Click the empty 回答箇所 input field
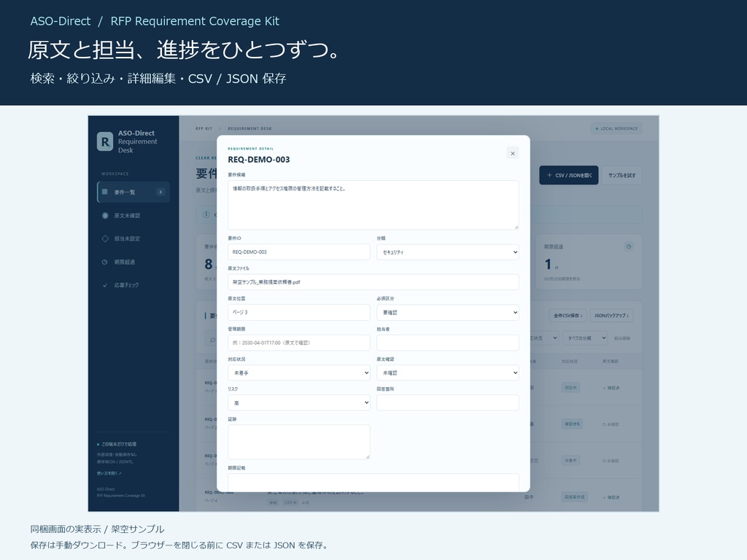 [447, 402]
